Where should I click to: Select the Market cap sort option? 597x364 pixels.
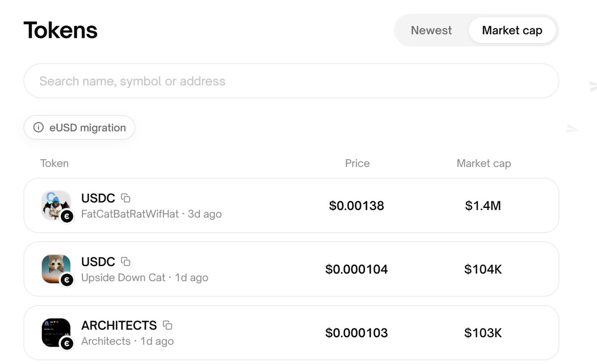coord(512,30)
